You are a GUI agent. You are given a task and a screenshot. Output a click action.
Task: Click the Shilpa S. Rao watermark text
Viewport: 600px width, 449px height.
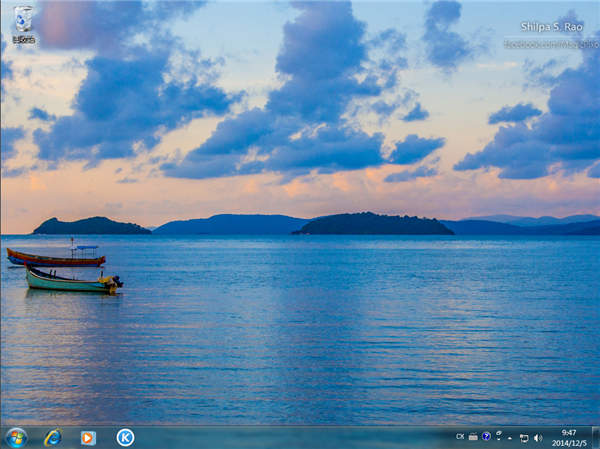coord(550,27)
